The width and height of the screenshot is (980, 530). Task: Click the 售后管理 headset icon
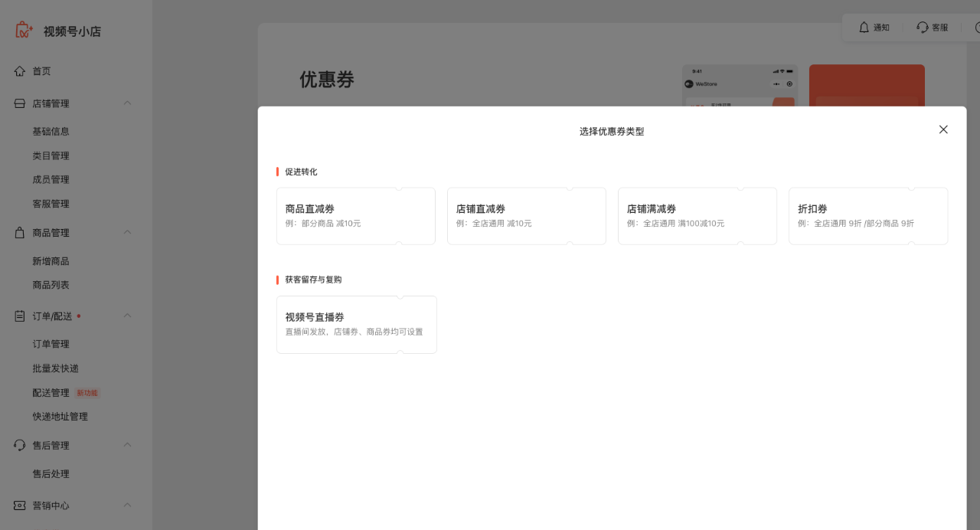tap(20, 445)
